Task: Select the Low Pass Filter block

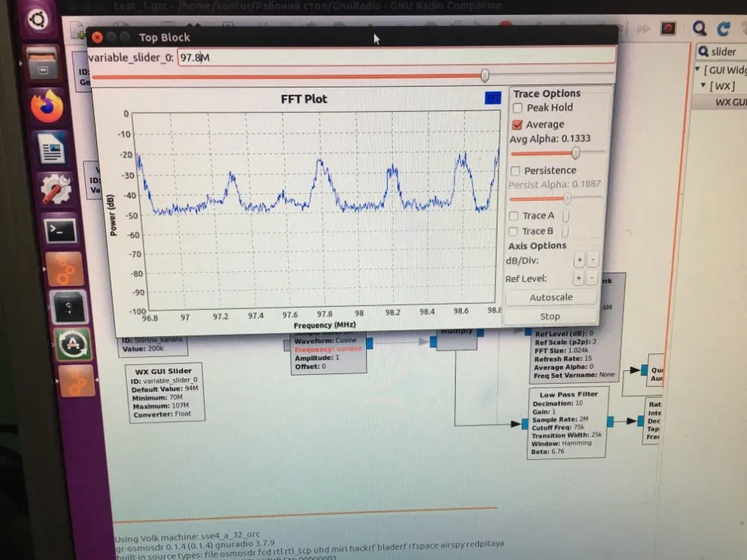Action: point(567,423)
